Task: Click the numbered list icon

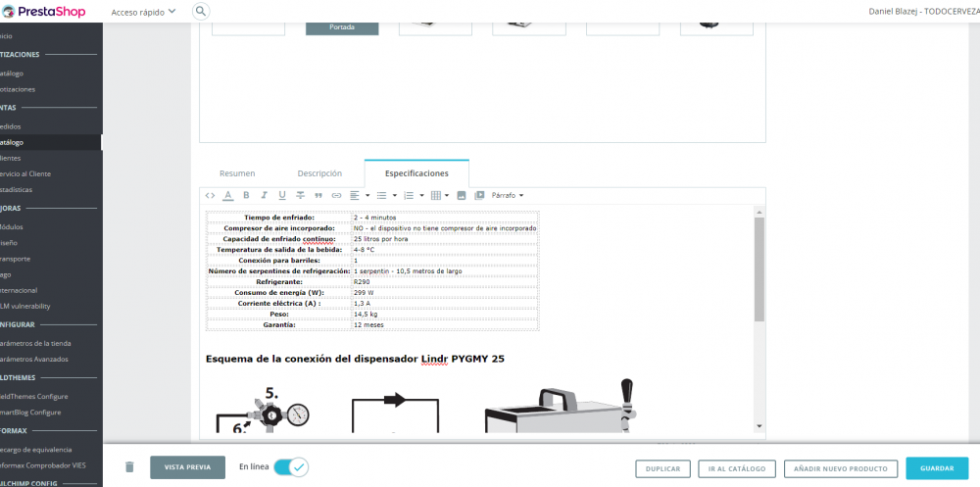Action: (x=409, y=196)
